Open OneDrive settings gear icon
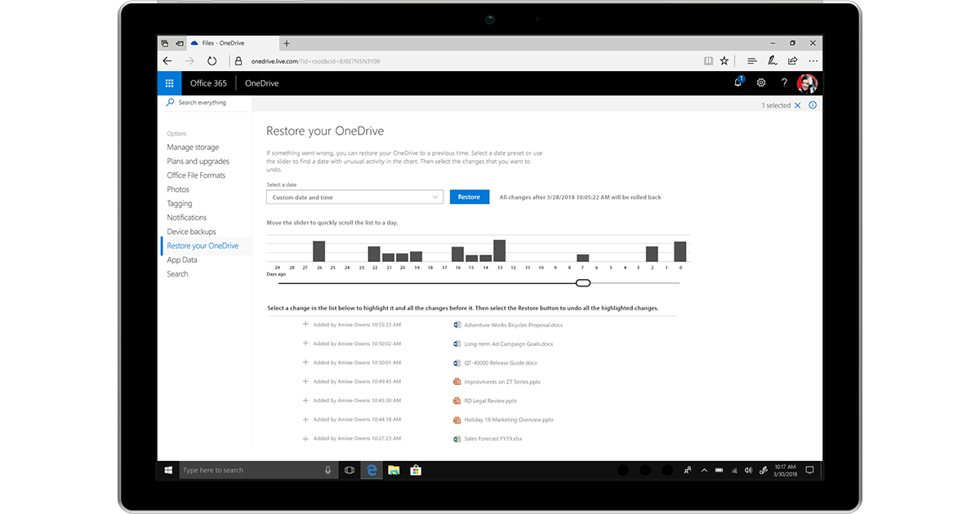 [761, 82]
